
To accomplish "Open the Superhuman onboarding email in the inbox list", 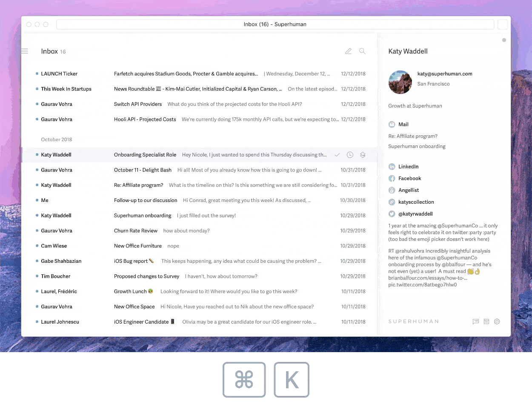I will (x=199, y=216).
